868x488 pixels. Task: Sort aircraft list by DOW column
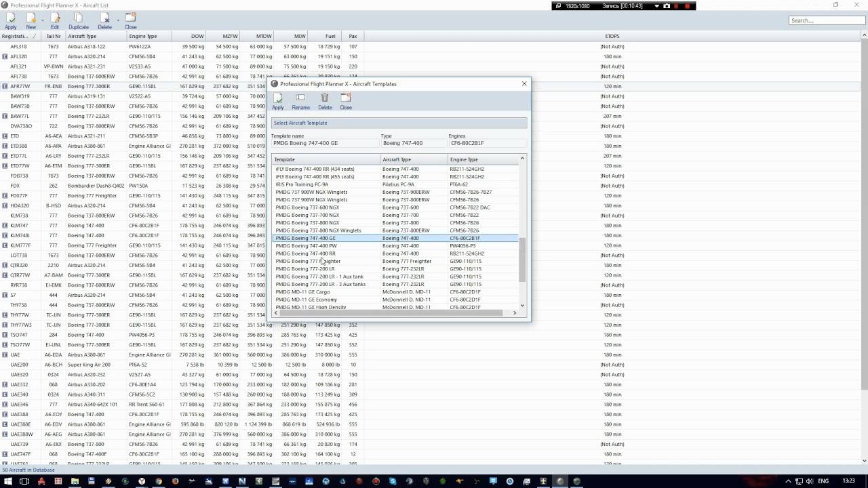(x=189, y=36)
